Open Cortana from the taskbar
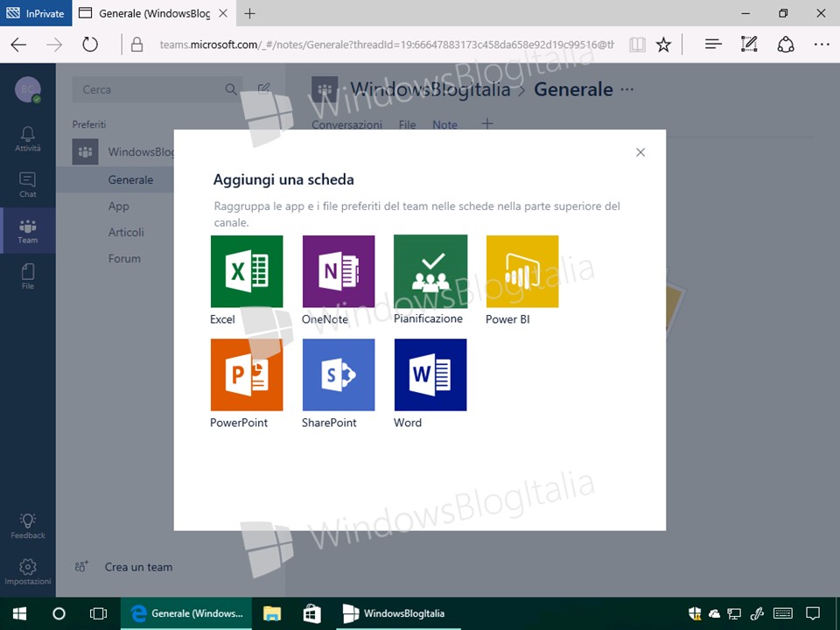The width and height of the screenshot is (840, 630). coord(59,613)
